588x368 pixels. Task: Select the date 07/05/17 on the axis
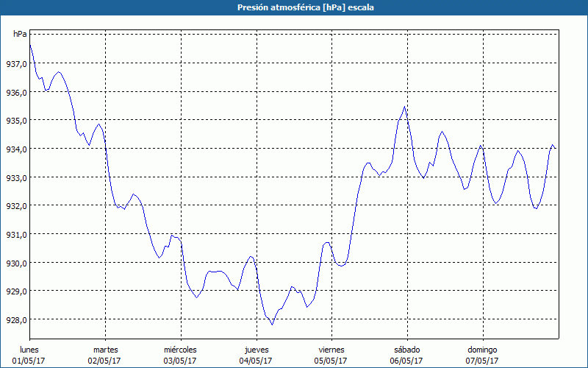tap(482, 361)
